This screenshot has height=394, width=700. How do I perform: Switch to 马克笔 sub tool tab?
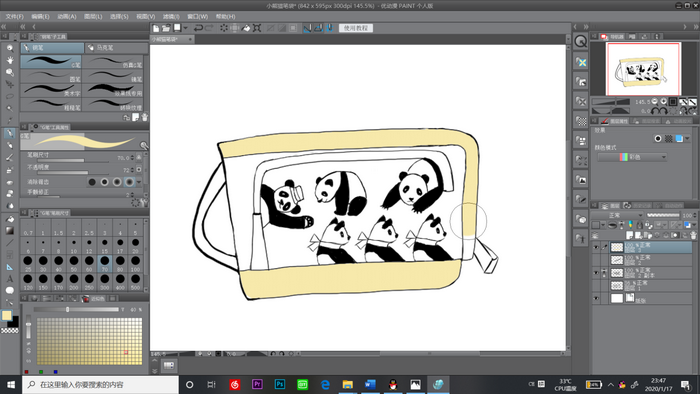pos(116,47)
